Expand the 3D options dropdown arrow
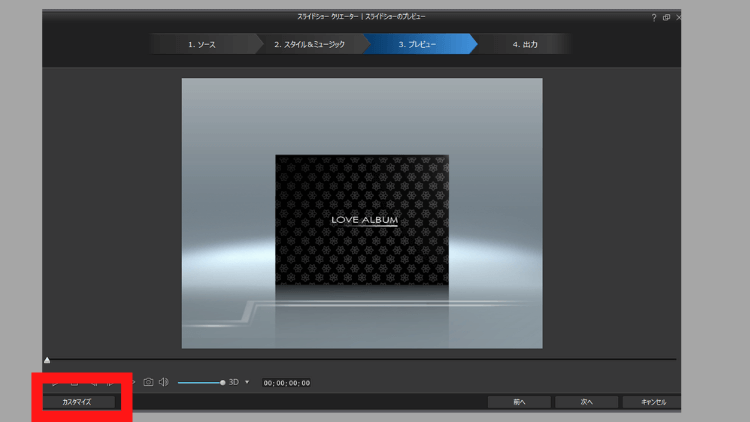The image size is (750, 422). coord(247,382)
